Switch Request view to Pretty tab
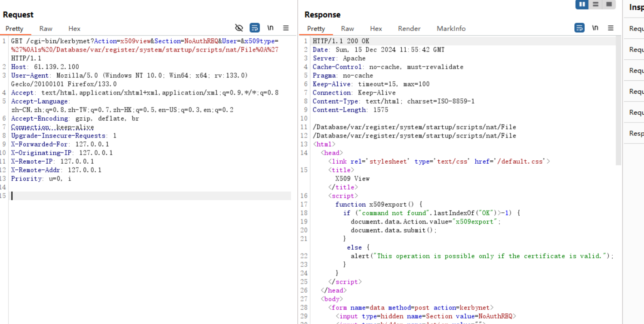Image resolution: width=644 pixels, height=324 pixels. (14, 28)
